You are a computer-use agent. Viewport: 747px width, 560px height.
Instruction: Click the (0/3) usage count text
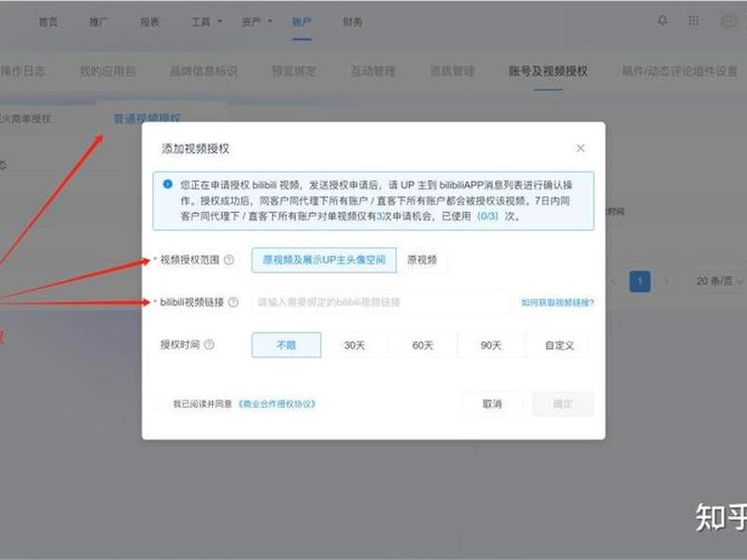[487, 217]
